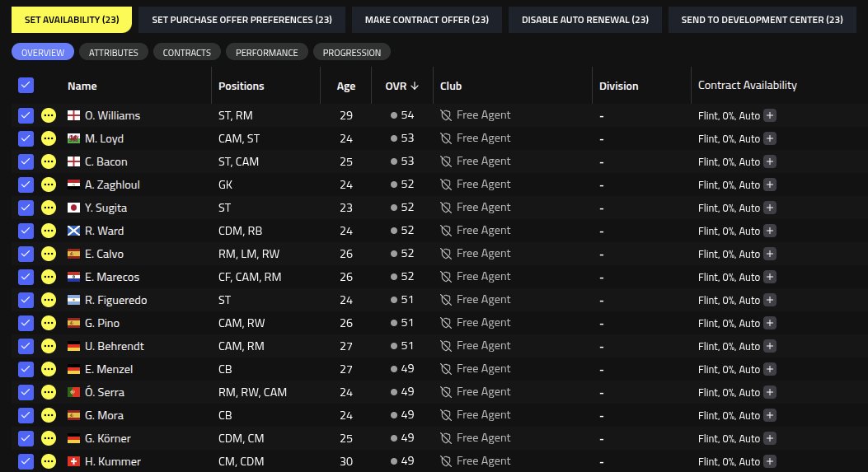The height and width of the screenshot is (472, 868).
Task: Click Send to Development Center (23)
Action: 762,20
